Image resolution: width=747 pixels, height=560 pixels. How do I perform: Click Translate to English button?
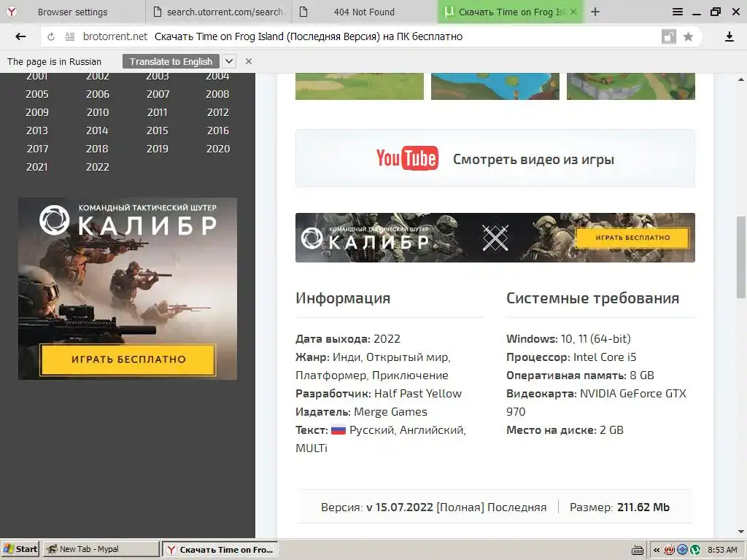[x=171, y=61]
